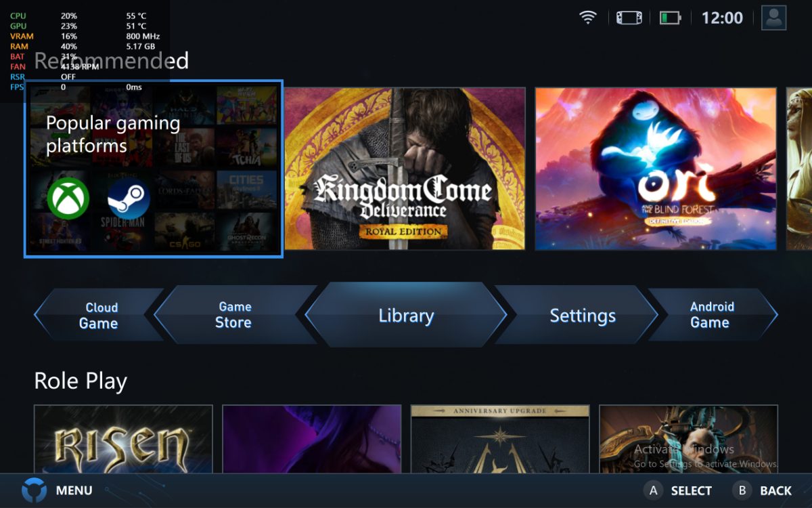Switch to the Android Game tab
812x508 pixels.
[710, 315]
